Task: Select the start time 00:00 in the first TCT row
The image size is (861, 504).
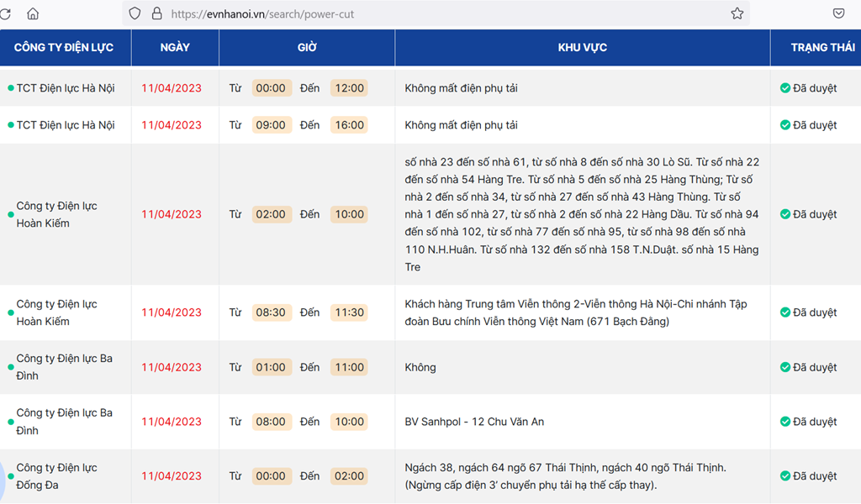Action: click(x=272, y=88)
